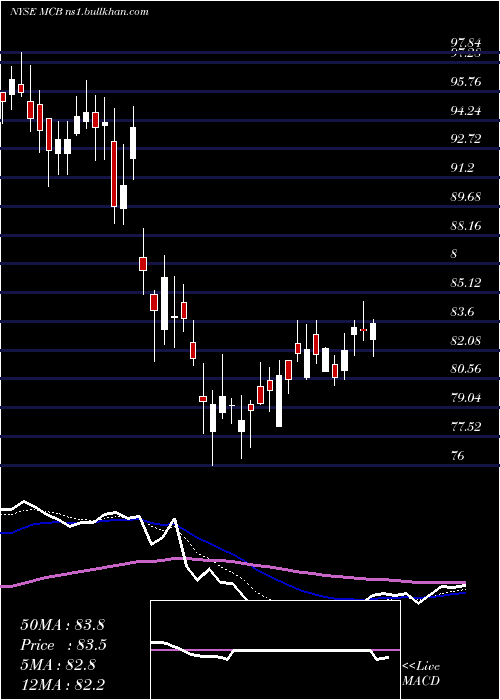Screen dimensions: 500x700
Task: Click the 97.84 price axis label
Action: tap(466, 43)
